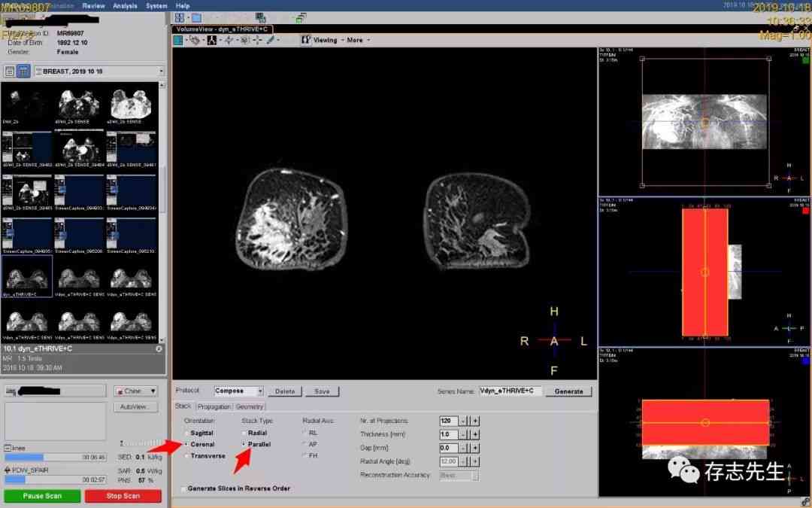Click the black figure icon in VolumeView toolbar
Image resolution: width=812 pixels, height=508 pixels.
click(212, 40)
